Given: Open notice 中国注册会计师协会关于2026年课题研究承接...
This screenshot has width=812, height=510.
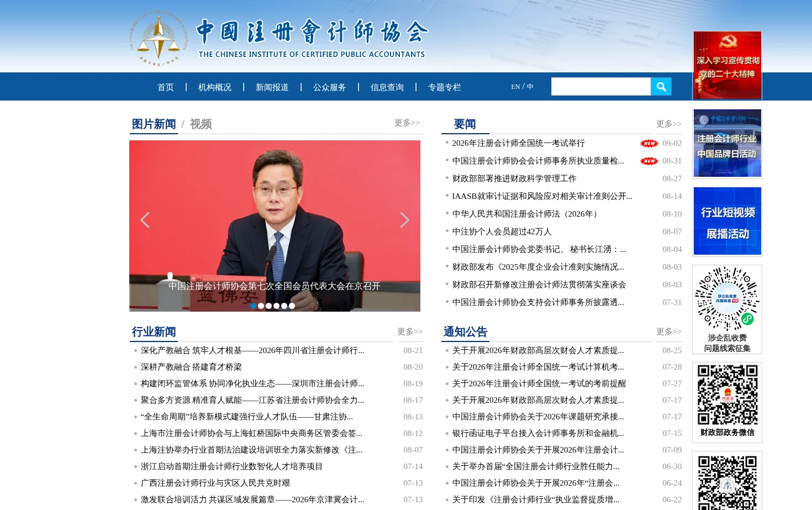Looking at the screenshot, I should [x=538, y=417].
